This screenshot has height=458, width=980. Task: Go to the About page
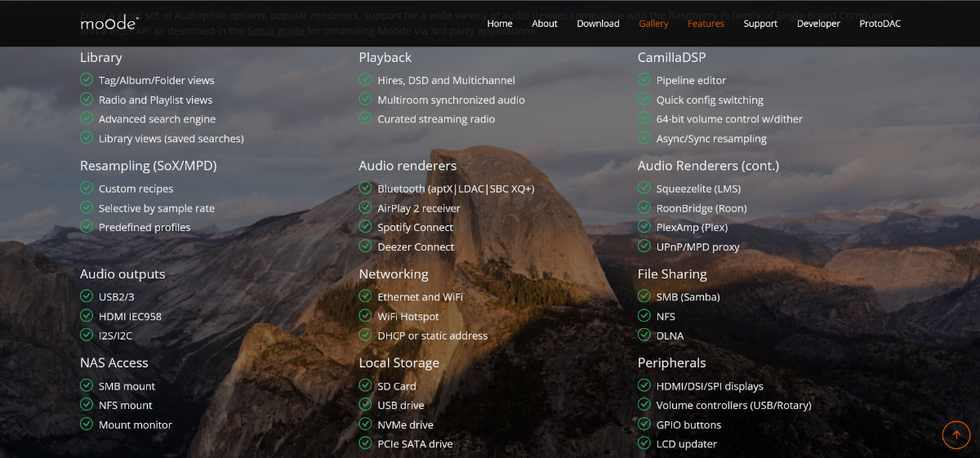(545, 24)
